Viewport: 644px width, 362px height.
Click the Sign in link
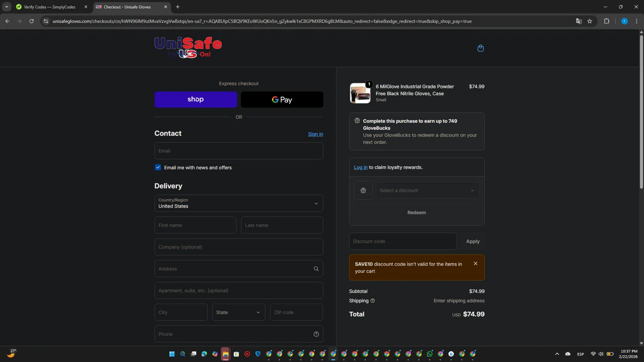316,134
